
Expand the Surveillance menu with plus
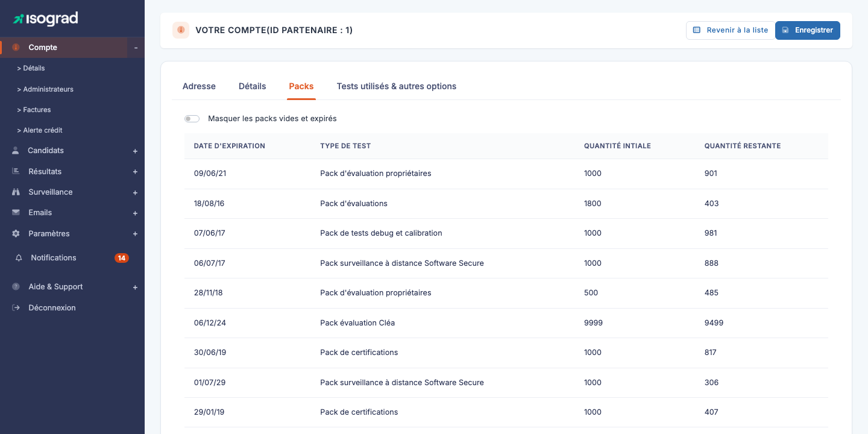coord(136,193)
